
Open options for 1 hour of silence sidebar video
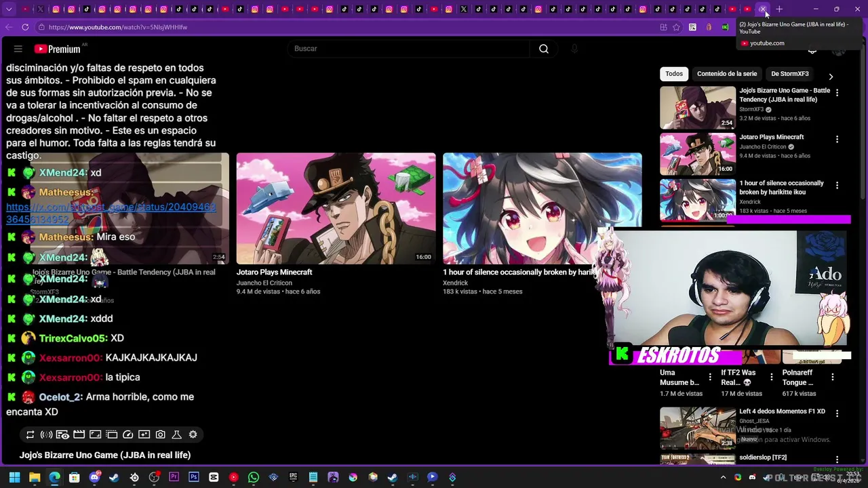tap(837, 185)
